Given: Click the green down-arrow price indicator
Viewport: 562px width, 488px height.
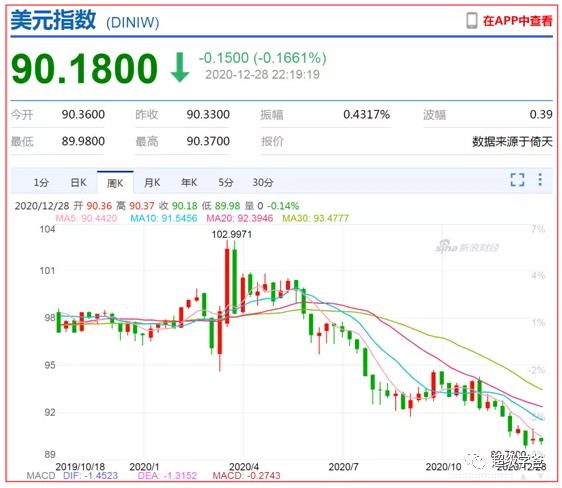Looking at the screenshot, I should click(180, 67).
